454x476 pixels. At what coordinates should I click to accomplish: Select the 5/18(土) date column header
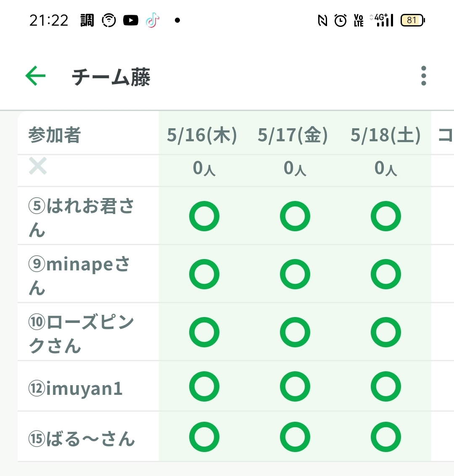click(386, 135)
